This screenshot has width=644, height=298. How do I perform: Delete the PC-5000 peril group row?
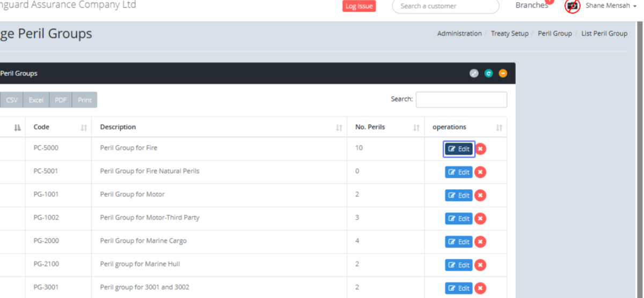click(481, 149)
